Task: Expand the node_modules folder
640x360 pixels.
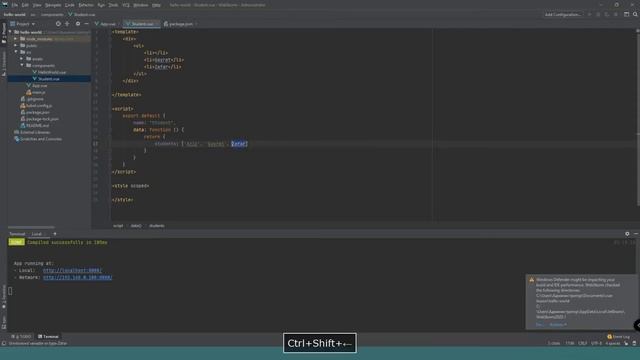Action: (16, 39)
